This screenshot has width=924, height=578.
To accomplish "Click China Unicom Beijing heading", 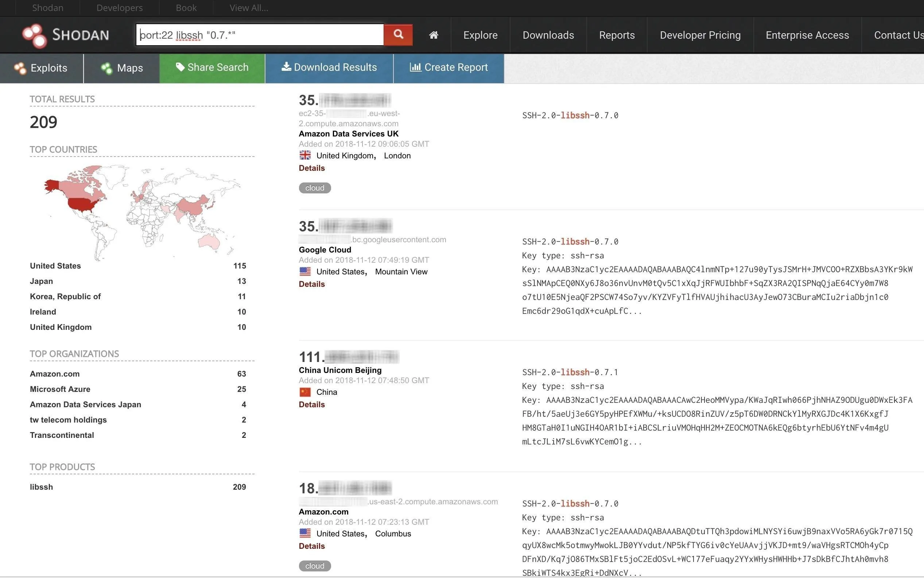I will 340,370.
